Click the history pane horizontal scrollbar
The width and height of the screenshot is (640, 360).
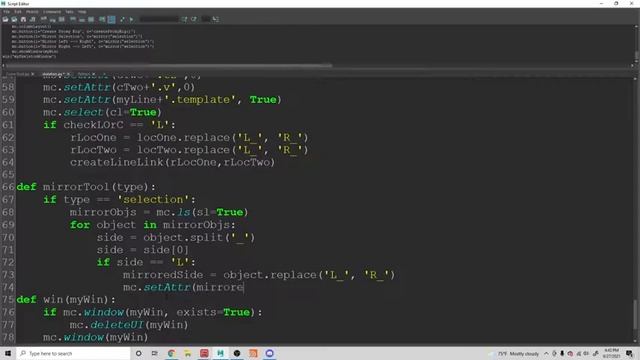click(x=169, y=65)
